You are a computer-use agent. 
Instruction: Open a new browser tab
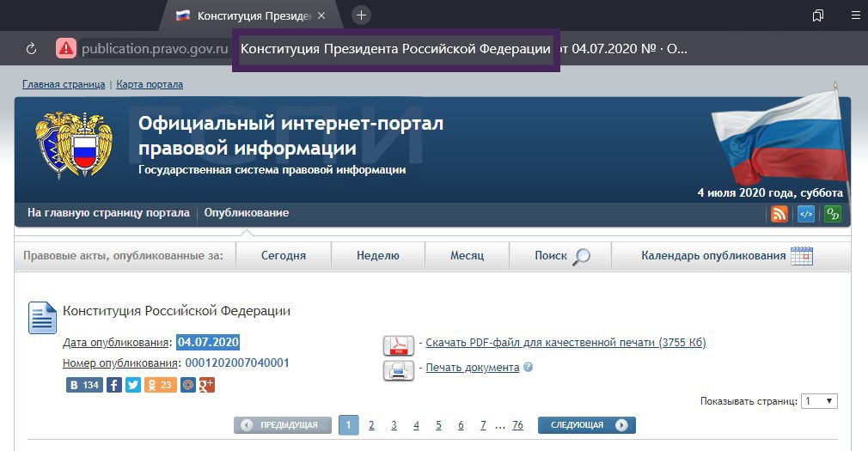361,15
